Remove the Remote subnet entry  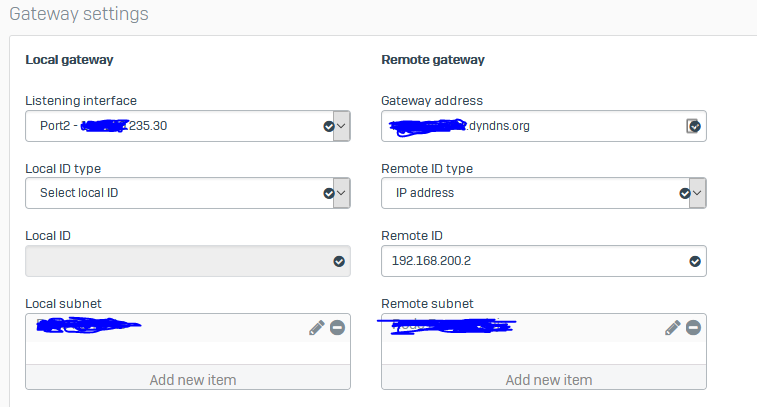693,328
